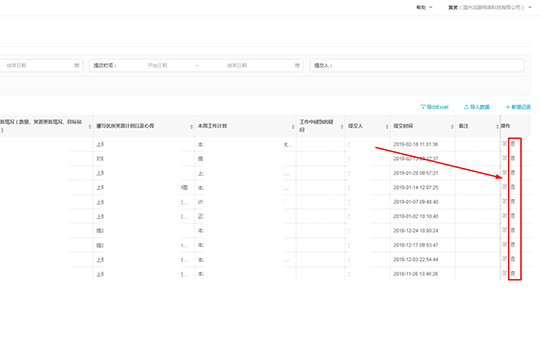The height and width of the screenshot is (360, 540).
Task: Delete the record submitted 2019-01-07 09:48:40
Action: tap(513, 202)
